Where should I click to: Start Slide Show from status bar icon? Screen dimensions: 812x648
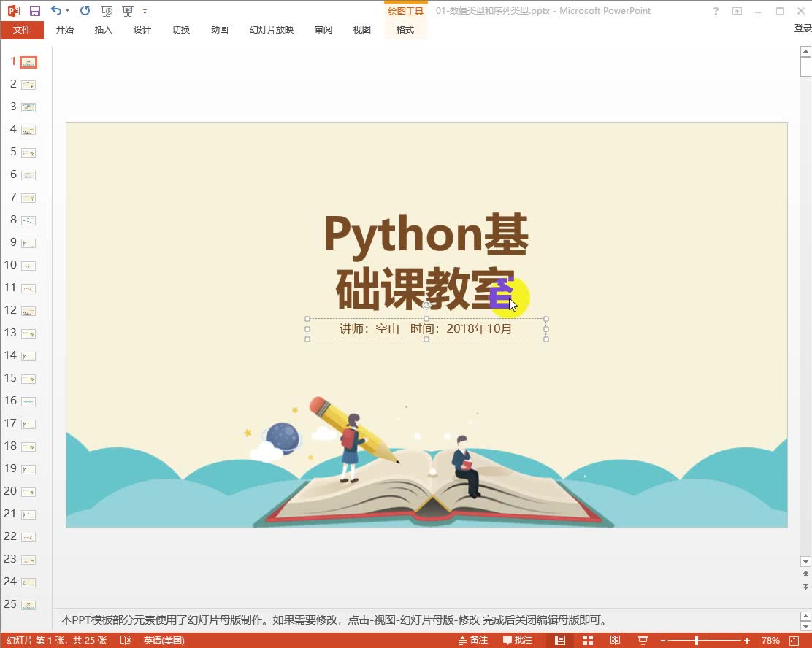coord(642,640)
